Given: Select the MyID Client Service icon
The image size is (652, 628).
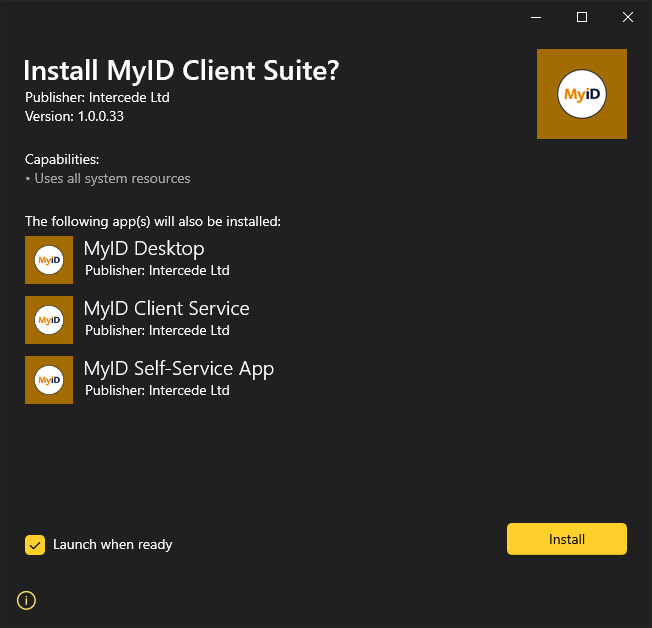Looking at the screenshot, I should coord(49,320).
